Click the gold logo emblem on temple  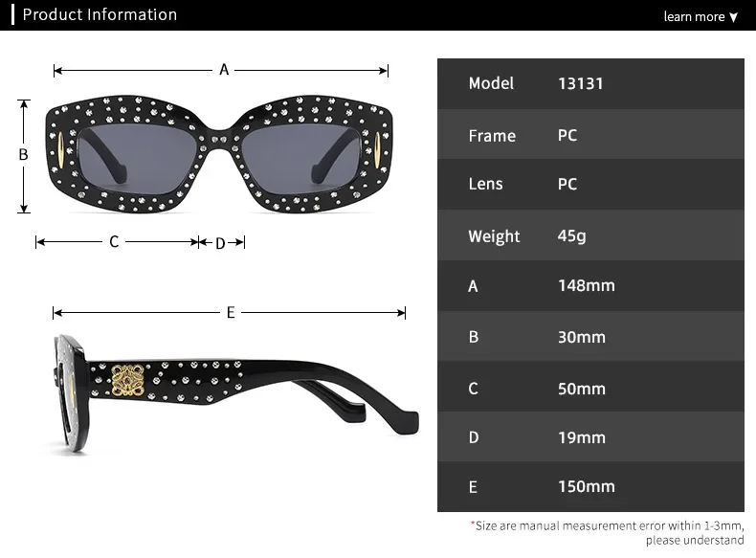127,381
